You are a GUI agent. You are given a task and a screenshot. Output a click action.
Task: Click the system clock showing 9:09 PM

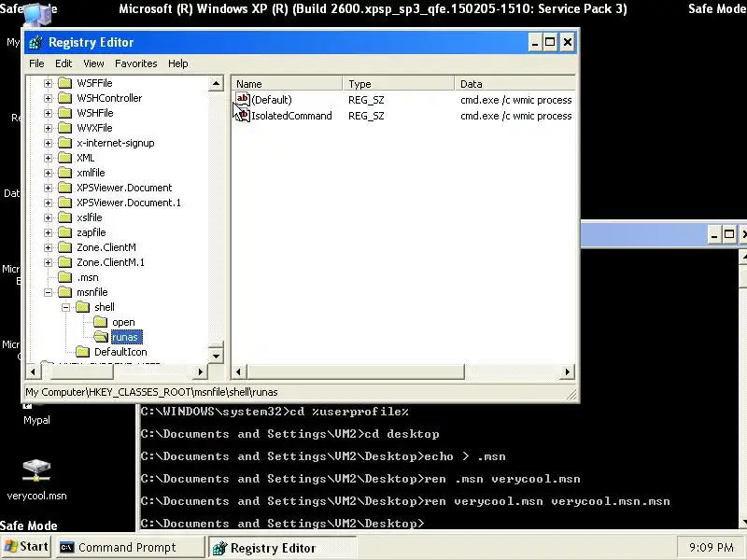(x=712, y=548)
